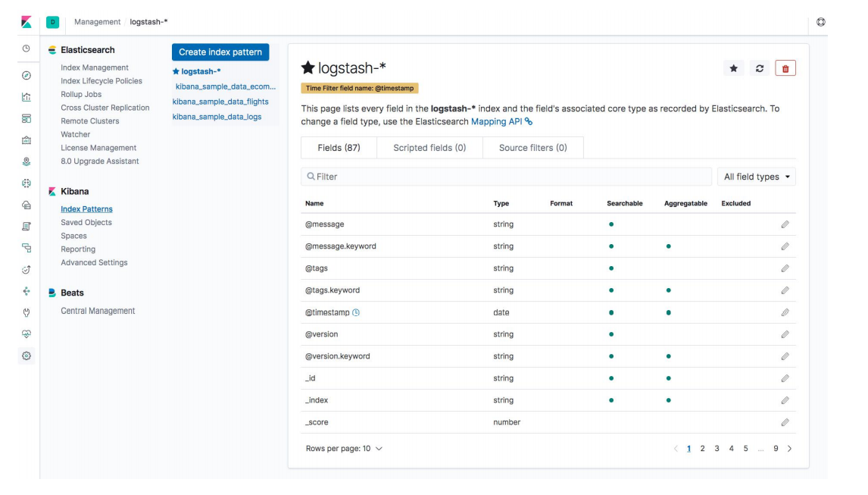This screenshot has height=495, width=868.
Task: Edit the @timestamp field pencil icon
Action: click(785, 312)
